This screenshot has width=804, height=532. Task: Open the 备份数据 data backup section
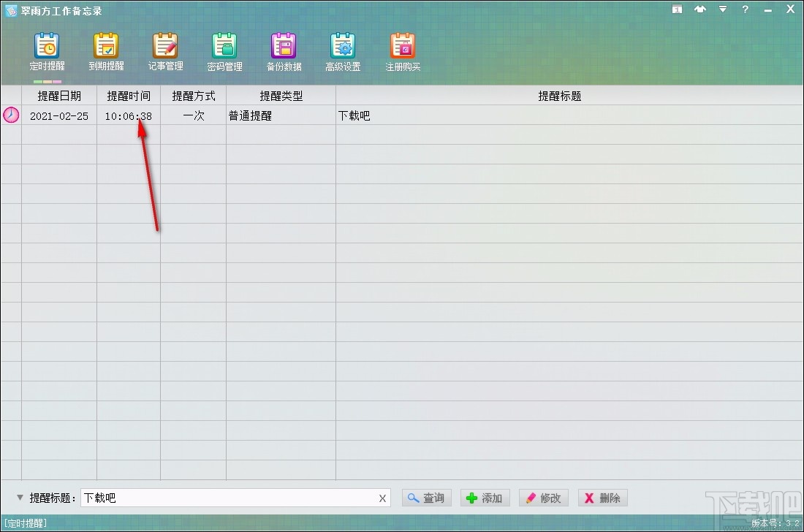click(x=284, y=53)
